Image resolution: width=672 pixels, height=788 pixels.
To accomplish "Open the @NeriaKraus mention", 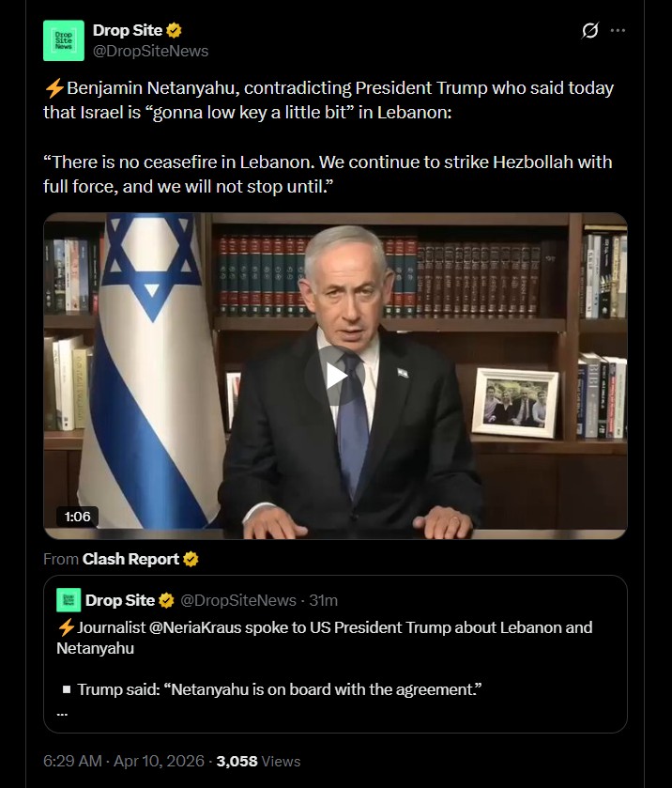I will [195, 627].
